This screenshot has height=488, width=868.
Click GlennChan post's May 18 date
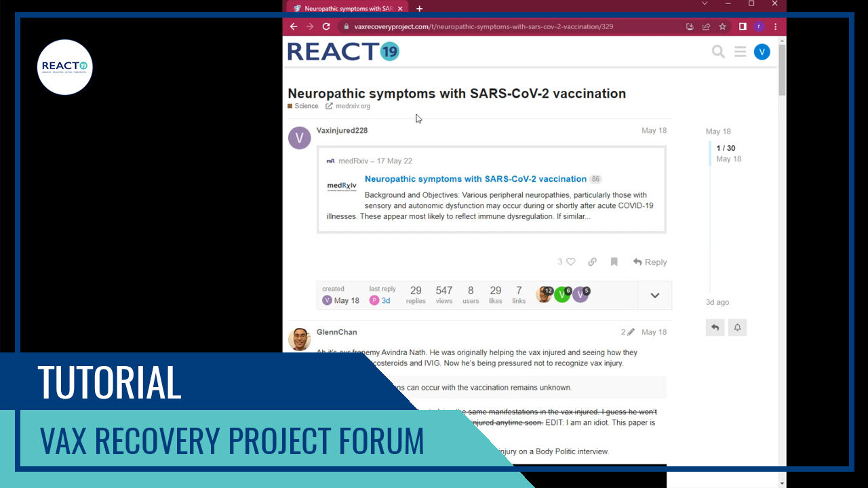[x=654, y=332]
